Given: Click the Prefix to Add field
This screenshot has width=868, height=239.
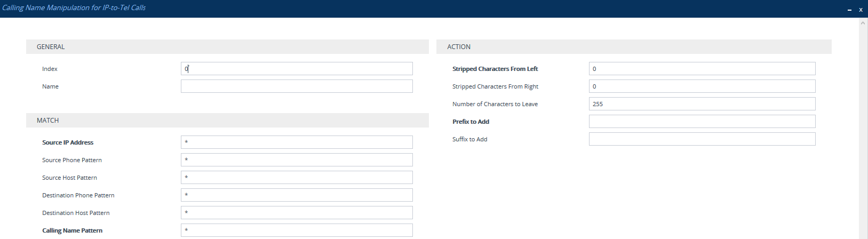Looking at the screenshot, I should pyautogui.click(x=702, y=122).
